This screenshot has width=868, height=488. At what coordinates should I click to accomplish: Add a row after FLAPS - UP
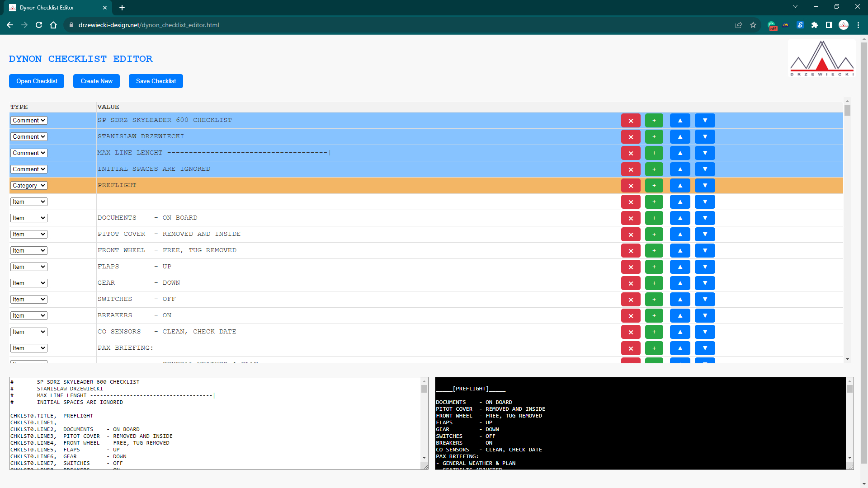[x=654, y=267]
